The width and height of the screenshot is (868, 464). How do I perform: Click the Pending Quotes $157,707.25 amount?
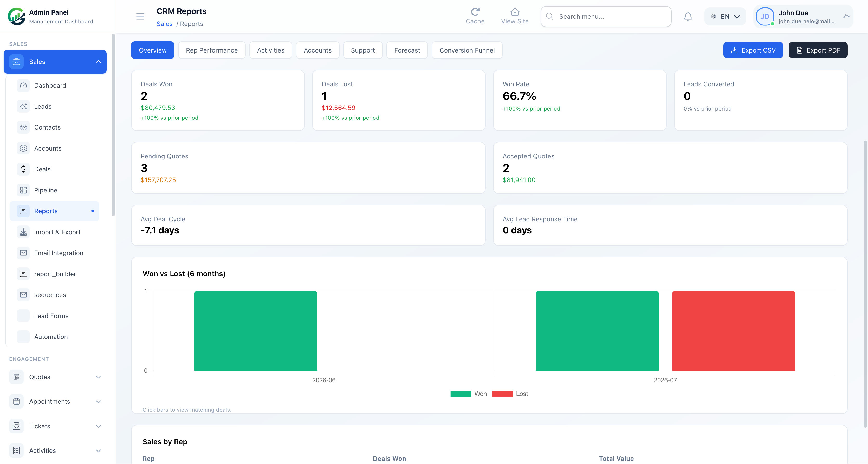point(158,180)
